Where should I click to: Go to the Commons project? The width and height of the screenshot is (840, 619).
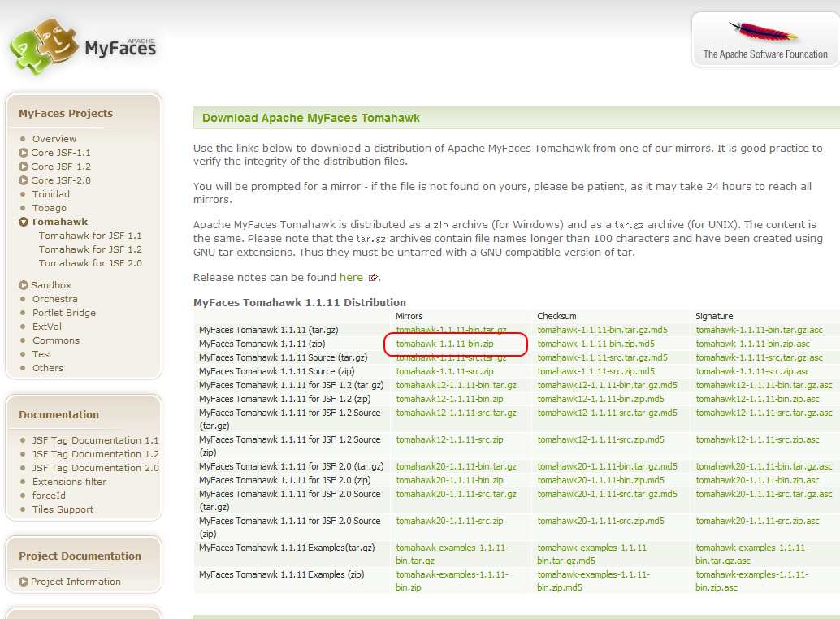pos(56,340)
